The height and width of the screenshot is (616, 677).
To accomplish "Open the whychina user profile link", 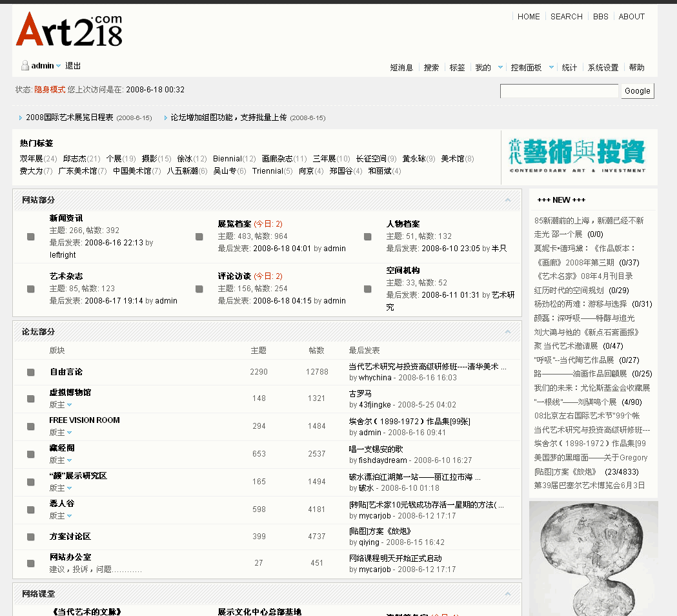I will coord(375,378).
